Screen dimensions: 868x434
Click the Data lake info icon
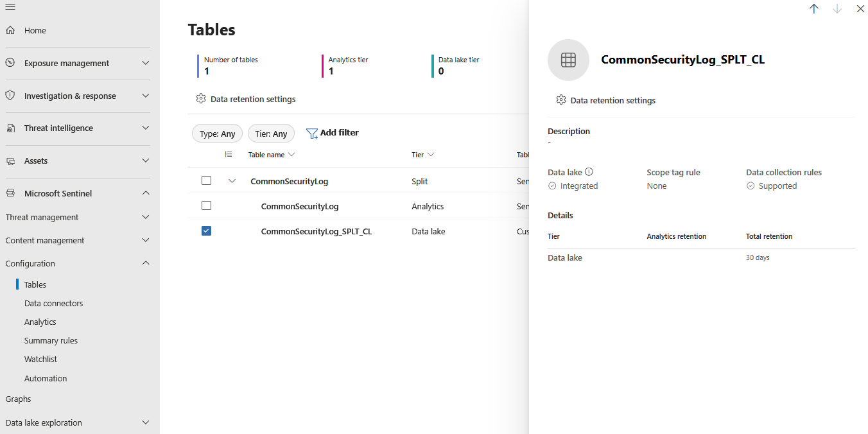tap(589, 172)
